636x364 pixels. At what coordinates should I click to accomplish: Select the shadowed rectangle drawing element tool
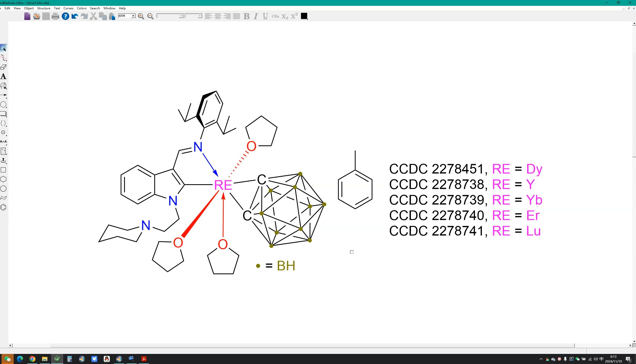(3, 114)
